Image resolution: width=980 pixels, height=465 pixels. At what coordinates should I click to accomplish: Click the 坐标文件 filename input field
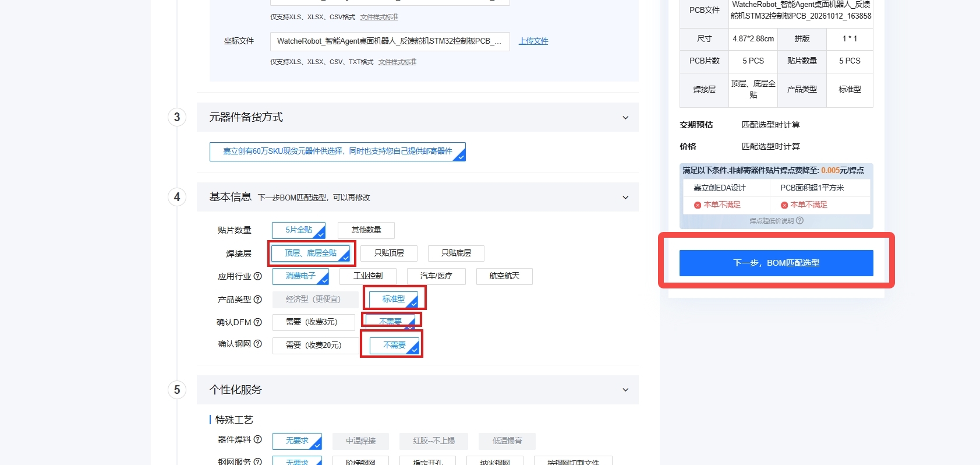(390, 41)
